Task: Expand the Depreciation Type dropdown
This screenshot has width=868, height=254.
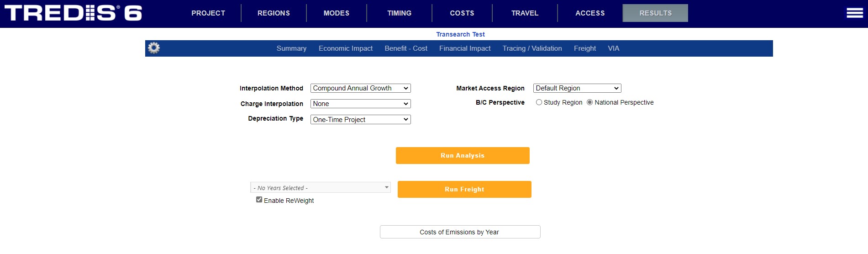Action: [360, 120]
